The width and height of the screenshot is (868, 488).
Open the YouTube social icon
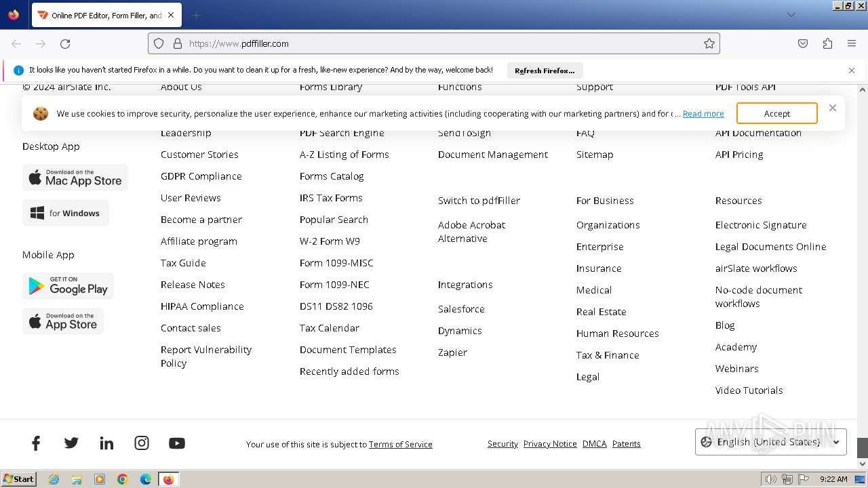(177, 443)
